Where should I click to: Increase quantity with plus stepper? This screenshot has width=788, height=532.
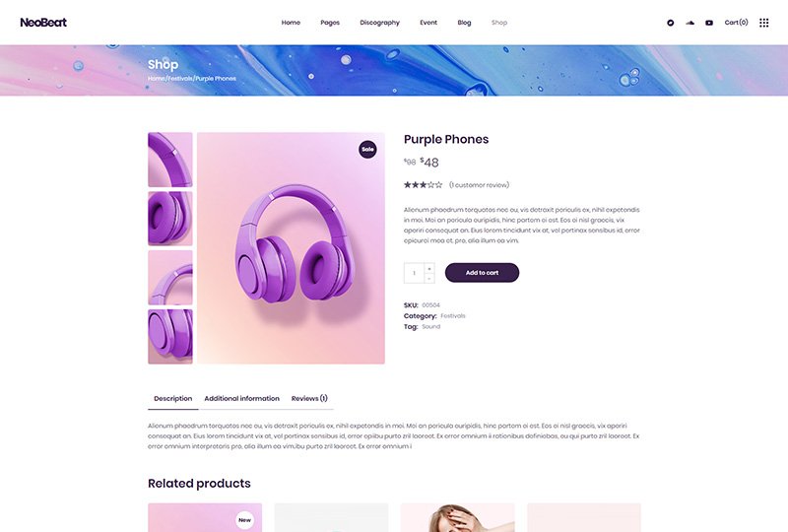[x=429, y=269]
